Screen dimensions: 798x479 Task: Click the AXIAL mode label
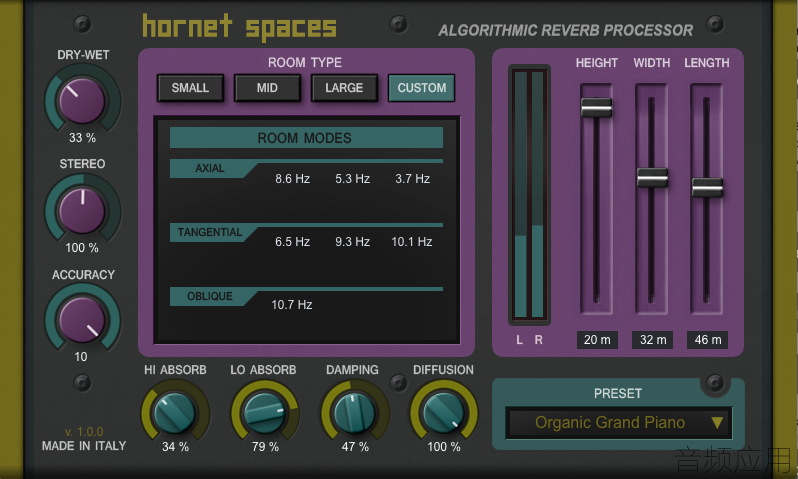point(210,168)
